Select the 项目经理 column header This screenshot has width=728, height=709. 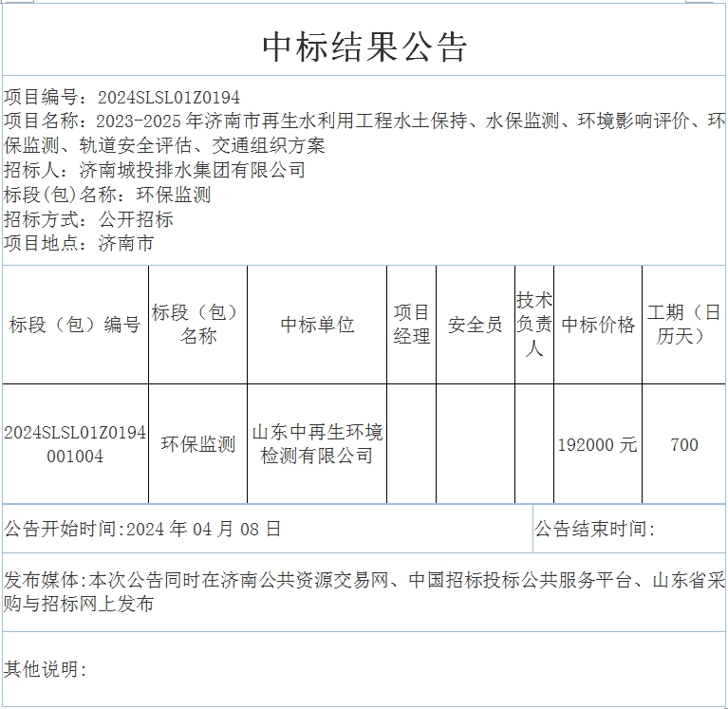(x=411, y=325)
